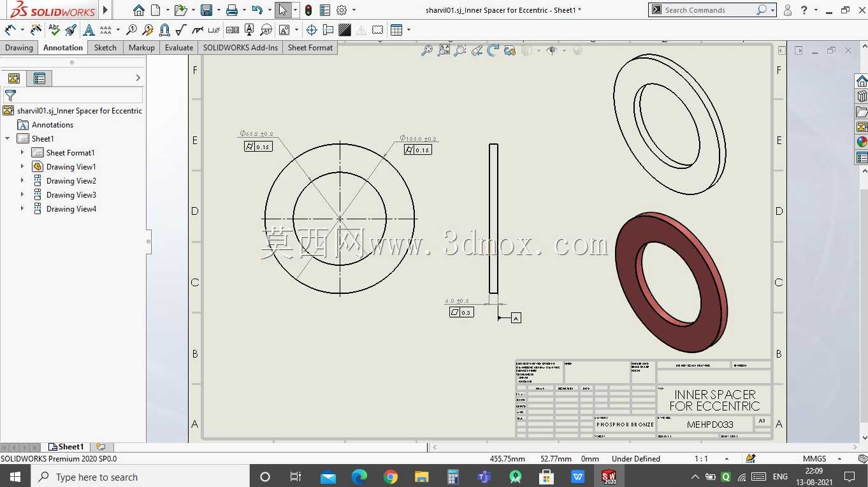Image resolution: width=868 pixels, height=487 pixels.
Task: Open Google Chrome from the taskbar
Action: (x=391, y=477)
